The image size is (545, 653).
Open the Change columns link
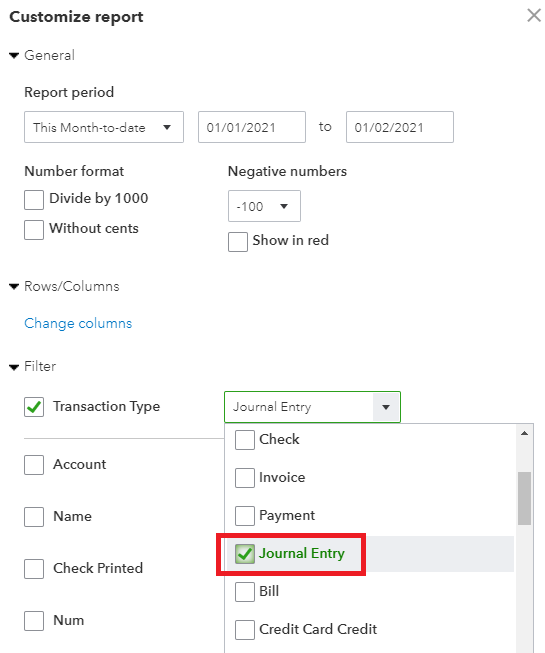78,324
